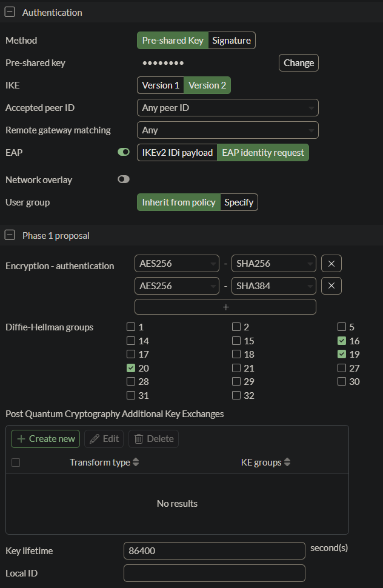Select the Signature method option
The width and height of the screenshot is (383, 588).
point(231,41)
